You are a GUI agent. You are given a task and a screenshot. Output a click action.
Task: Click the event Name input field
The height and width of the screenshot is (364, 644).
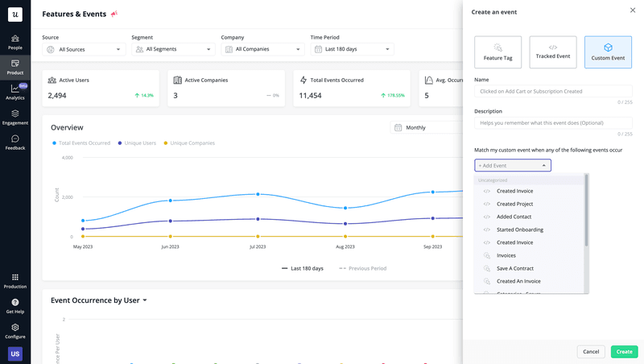point(553,91)
